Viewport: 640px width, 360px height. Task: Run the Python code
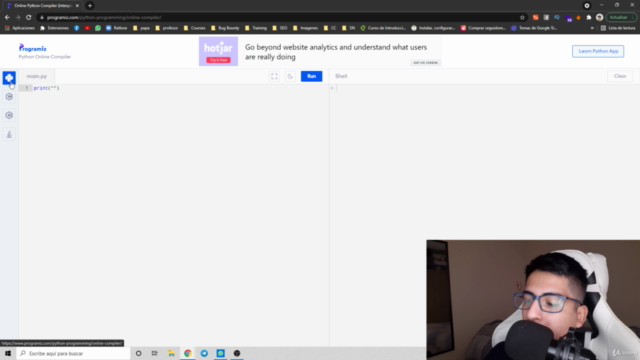pyautogui.click(x=311, y=76)
